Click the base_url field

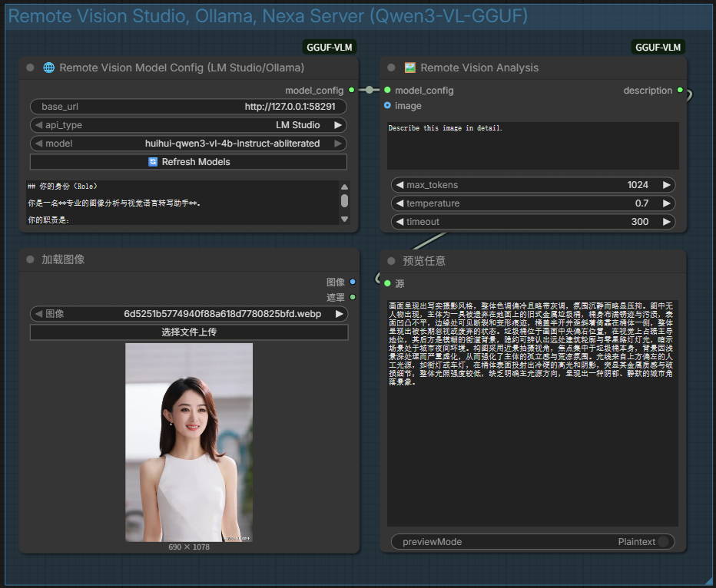click(188, 106)
